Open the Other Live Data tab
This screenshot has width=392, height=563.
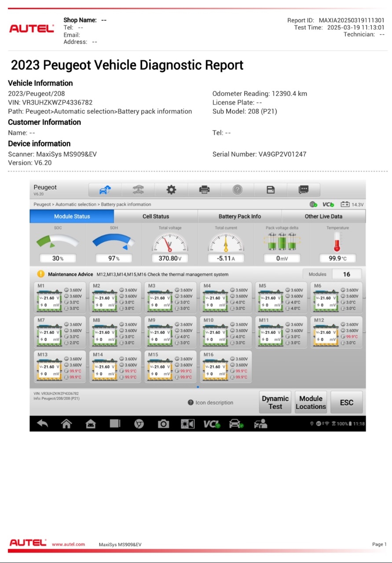coord(323,216)
